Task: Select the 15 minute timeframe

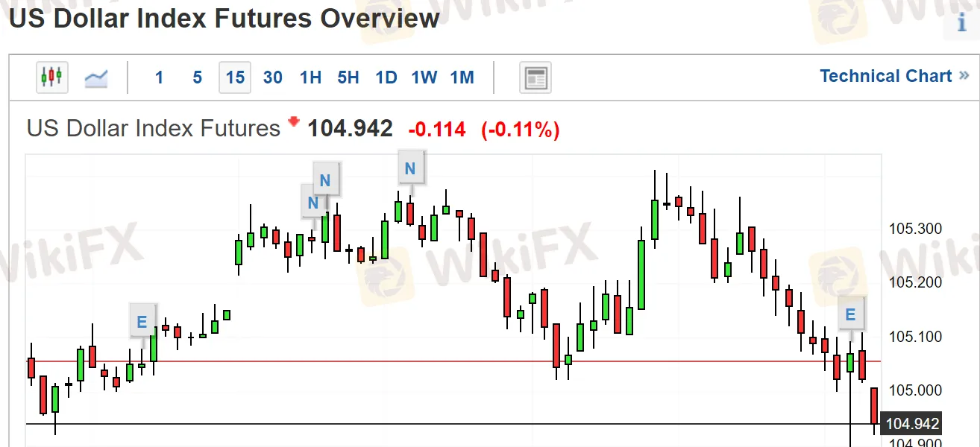Action: click(235, 77)
